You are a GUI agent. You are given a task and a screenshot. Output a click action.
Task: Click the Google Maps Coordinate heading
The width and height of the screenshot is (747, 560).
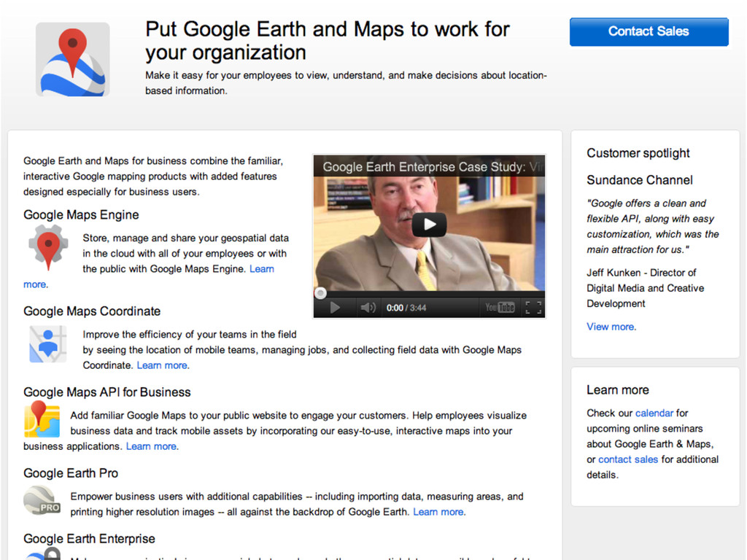click(x=92, y=311)
